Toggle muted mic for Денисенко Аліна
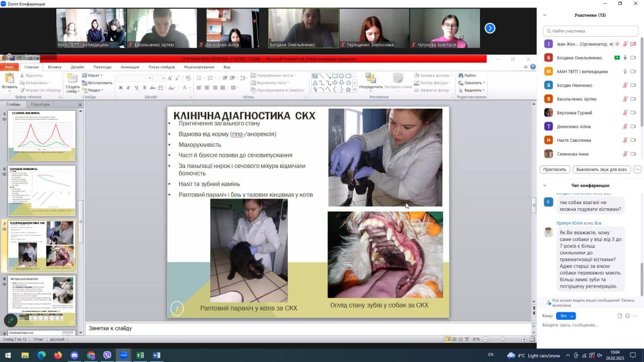Image resolution: width=644 pixels, height=362 pixels. pyautogui.click(x=625, y=127)
